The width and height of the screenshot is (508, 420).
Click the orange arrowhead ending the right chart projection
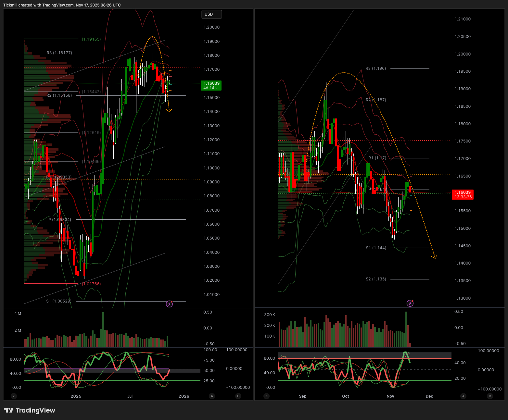(x=434, y=257)
